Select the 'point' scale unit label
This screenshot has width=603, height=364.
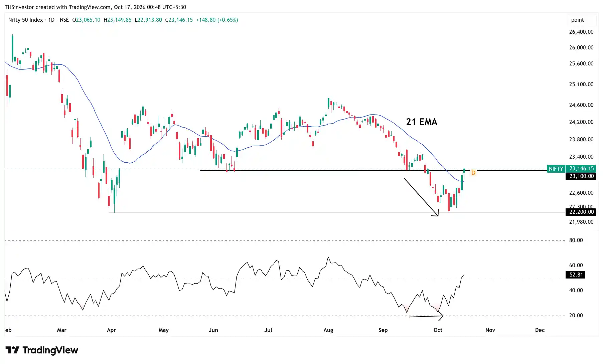tap(577, 20)
